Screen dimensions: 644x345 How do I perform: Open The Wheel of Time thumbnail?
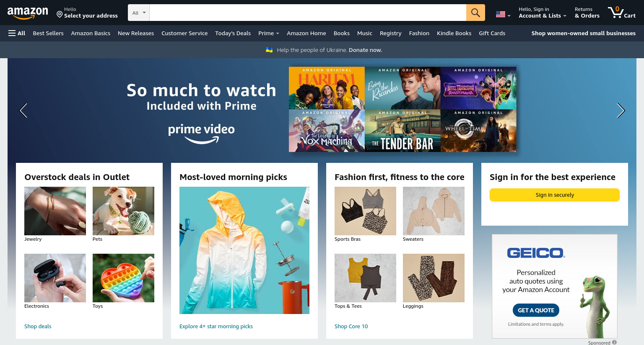pyautogui.click(x=478, y=131)
